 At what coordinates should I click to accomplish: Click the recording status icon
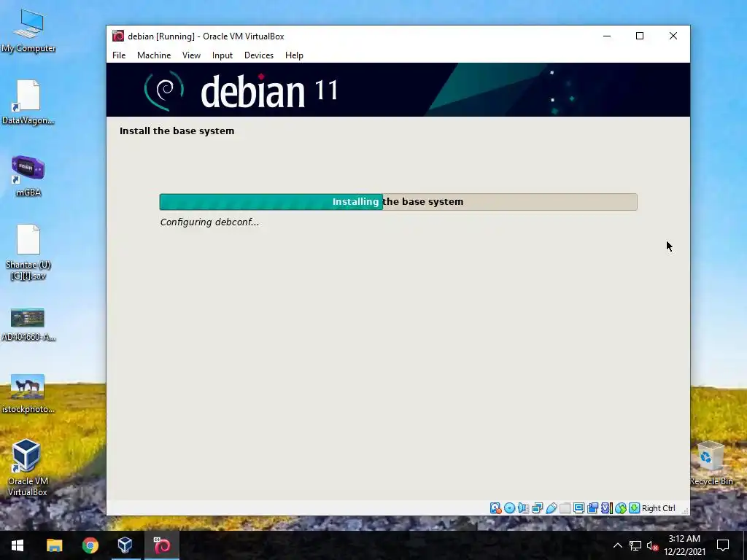[x=592, y=508]
